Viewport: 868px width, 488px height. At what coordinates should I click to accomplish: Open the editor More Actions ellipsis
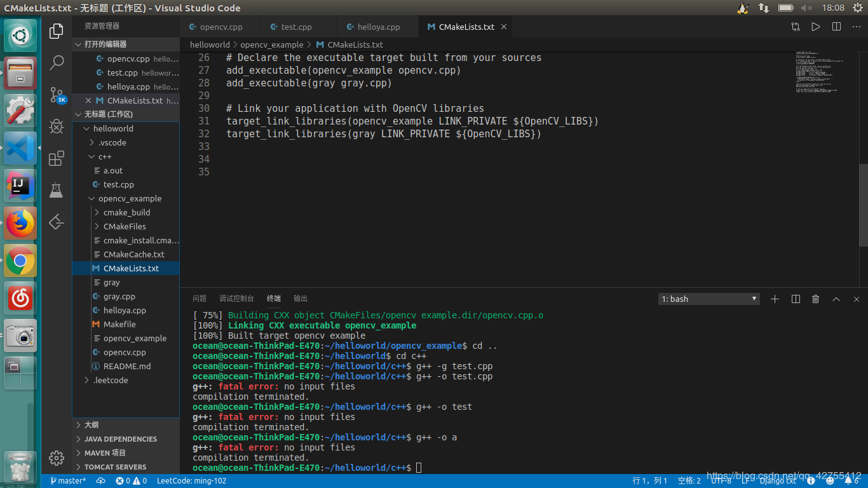click(856, 27)
